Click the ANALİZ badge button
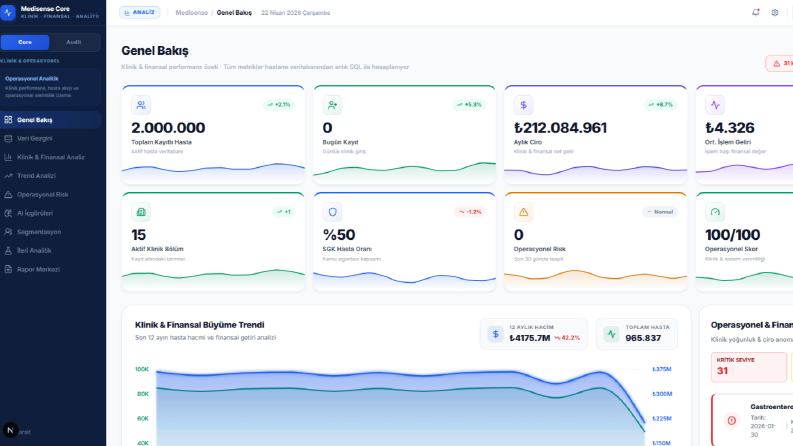Image resolution: width=793 pixels, height=446 pixels. (x=140, y=13)
